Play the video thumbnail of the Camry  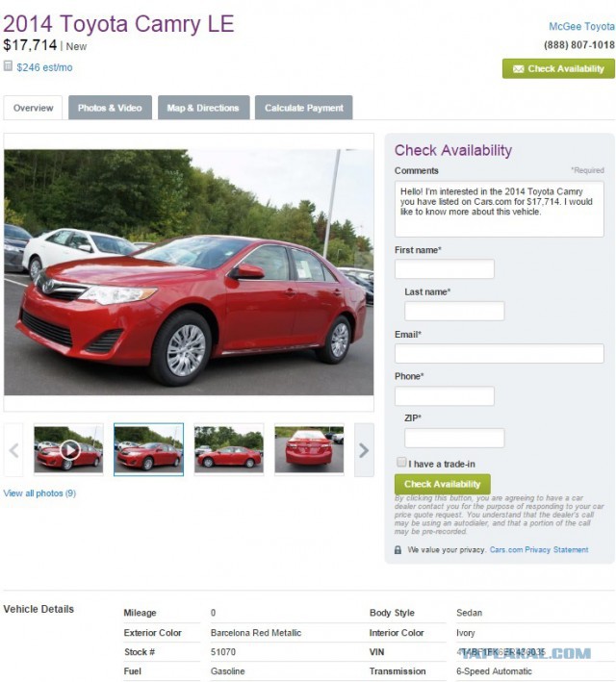pos(68,450)
